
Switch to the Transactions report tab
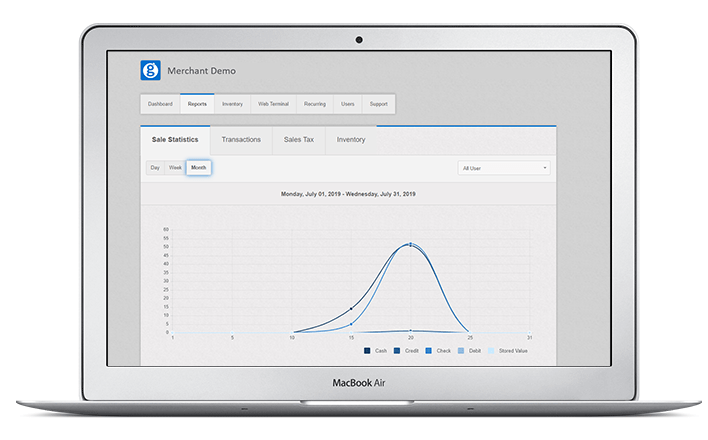241,140
